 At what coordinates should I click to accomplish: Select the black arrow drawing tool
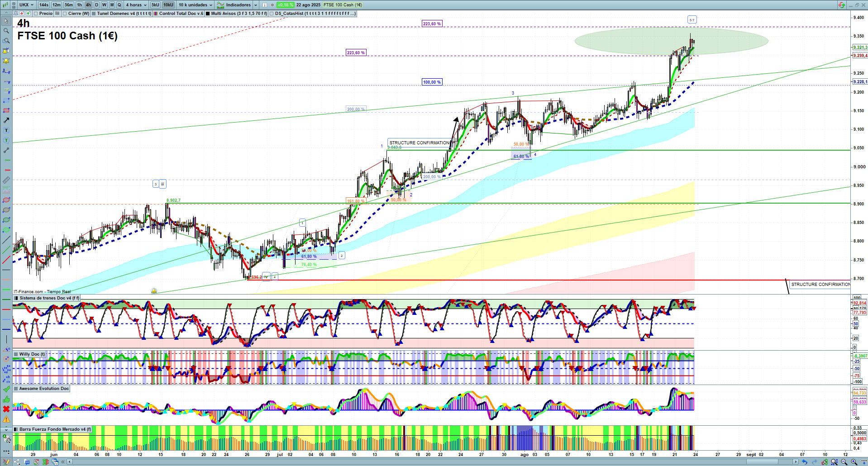[x=6, y=120]
